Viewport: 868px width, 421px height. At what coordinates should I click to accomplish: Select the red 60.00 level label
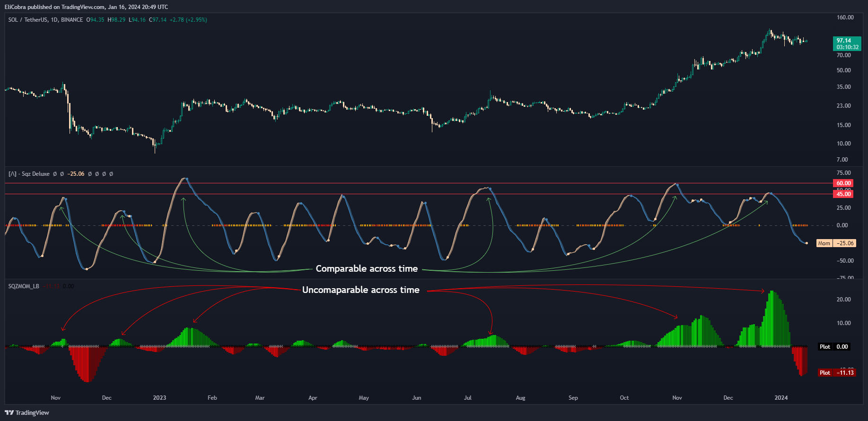(x=843, y=183)
